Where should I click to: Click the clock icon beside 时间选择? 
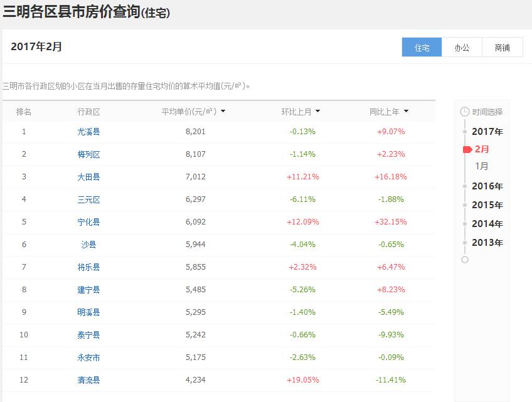(x=464, y=112)
